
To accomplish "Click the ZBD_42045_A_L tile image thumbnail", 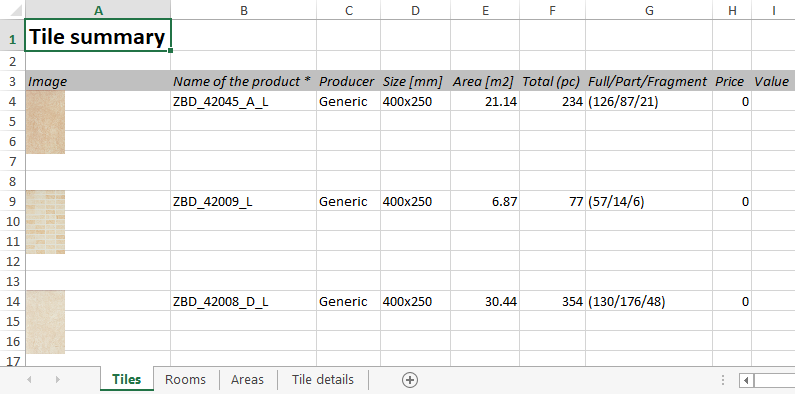I will 45,122.
